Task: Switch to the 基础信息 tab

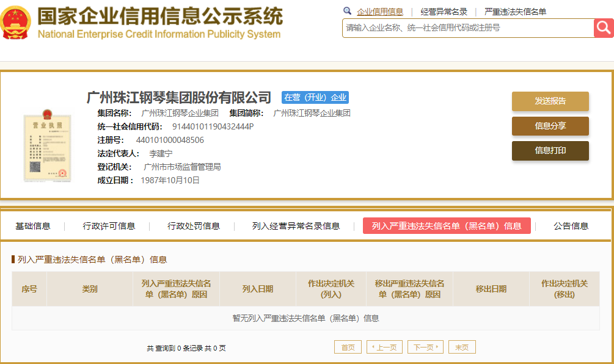Action: 33,226
